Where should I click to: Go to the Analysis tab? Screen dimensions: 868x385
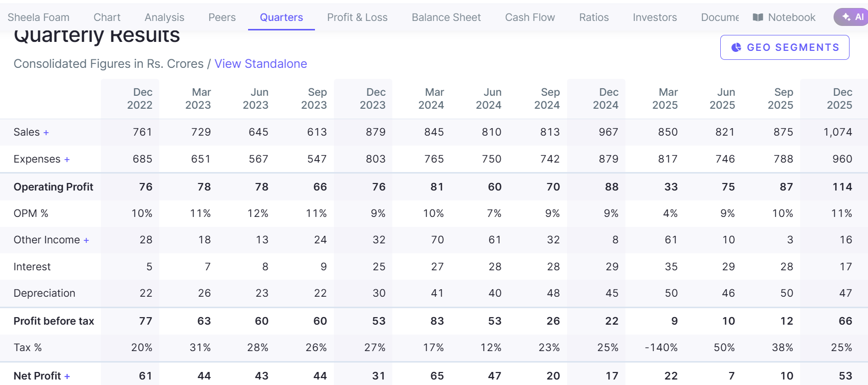click(x=165, y=17)
